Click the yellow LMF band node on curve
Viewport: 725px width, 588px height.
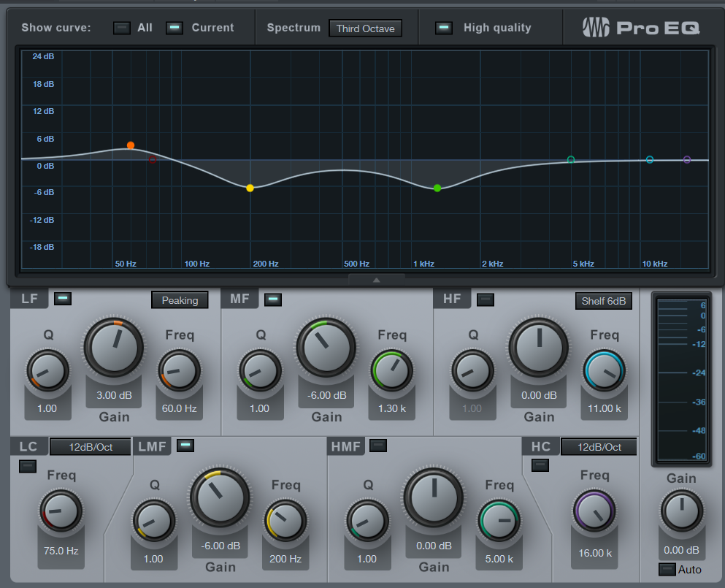[x=250, y=188]
